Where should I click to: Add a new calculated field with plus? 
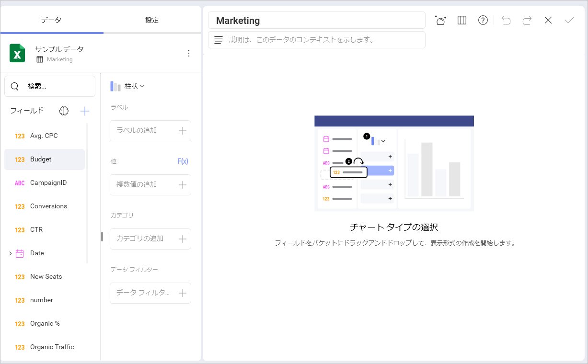pyautogui.click(x=85, y=111)
